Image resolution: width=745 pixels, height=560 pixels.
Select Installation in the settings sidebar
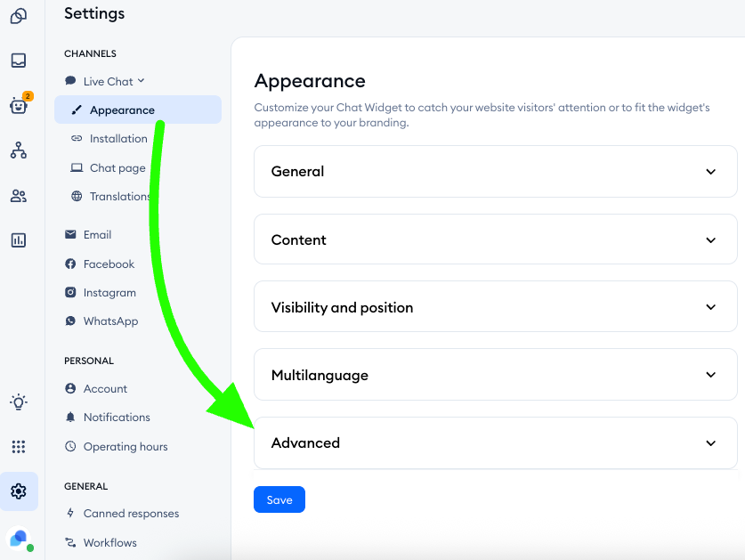(x=118, y=139)
